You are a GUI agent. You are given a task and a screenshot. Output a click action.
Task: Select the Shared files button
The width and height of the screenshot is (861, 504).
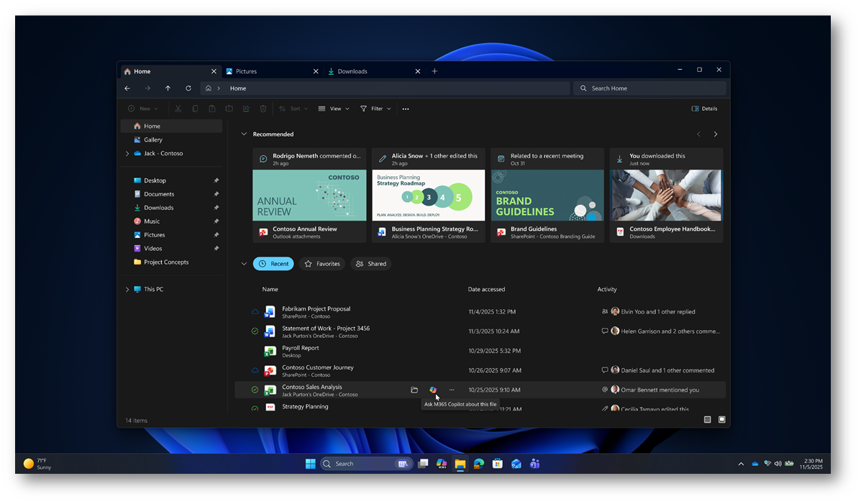click(x=370, y=264)
